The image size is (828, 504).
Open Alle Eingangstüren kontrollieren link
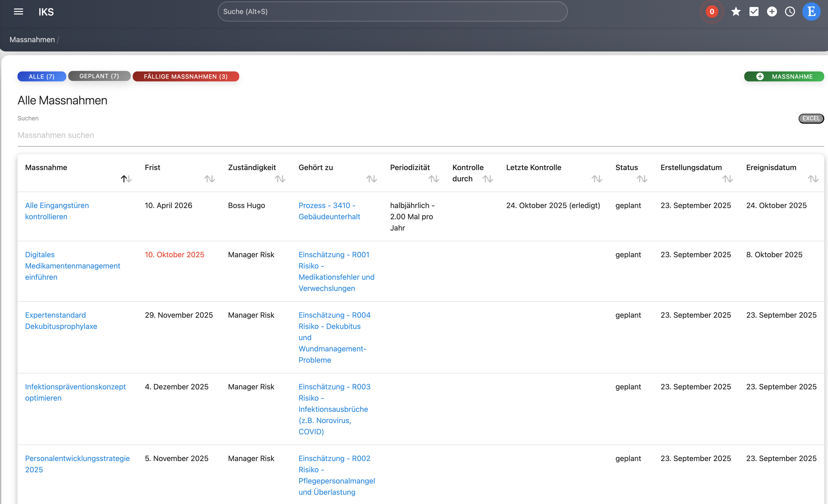pos(57,211)
